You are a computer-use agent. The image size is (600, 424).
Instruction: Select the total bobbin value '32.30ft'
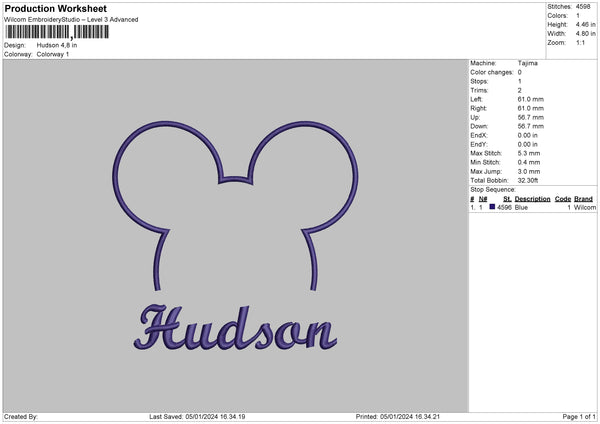click(528, 180)
